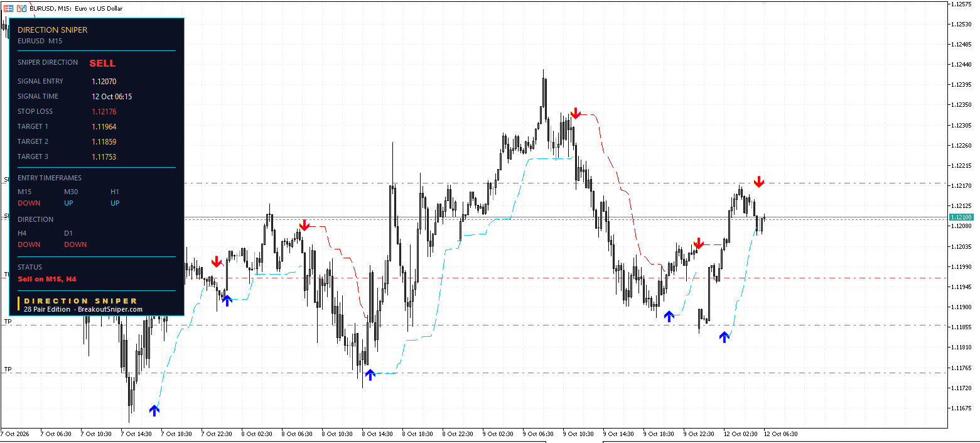Image resolution: width=980 pixels, height=443 pixels.
Task: Click the UP status under M30
Action: click(69, 203)
